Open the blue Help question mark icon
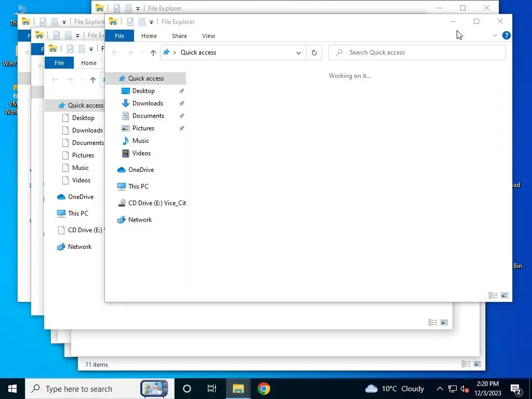The image size is (532, 399). pos(506,35)
